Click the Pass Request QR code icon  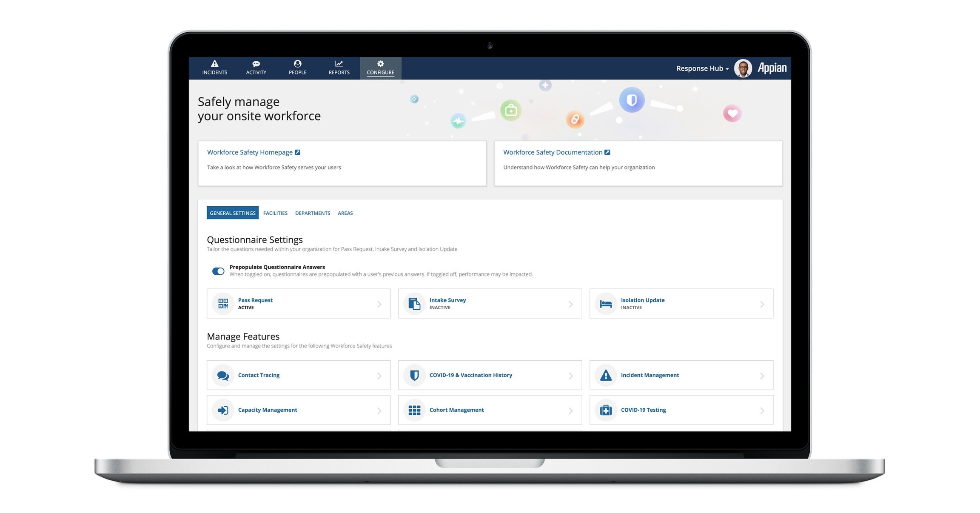click(223, 304)
